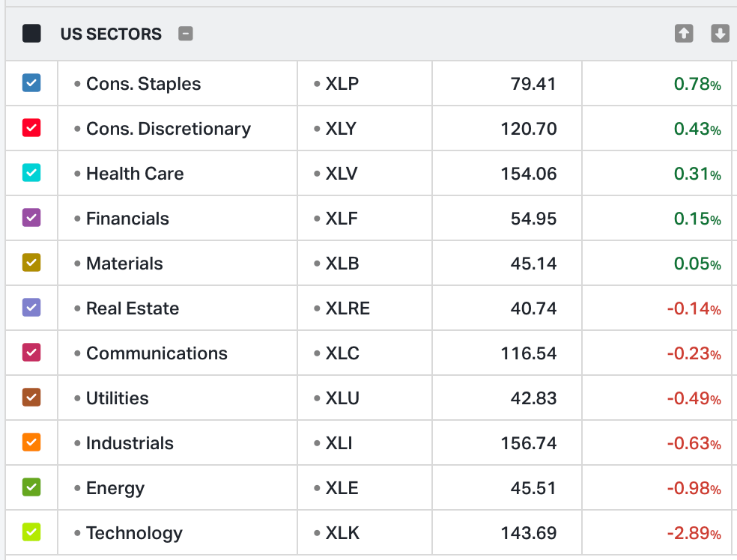The image size is (737, 560).
Task: Toggle the Industrials orange checkbox
Action: tap(31, 442)
